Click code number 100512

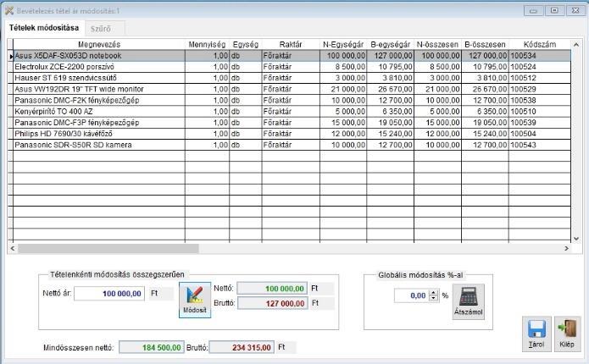(x=523, y=78)
